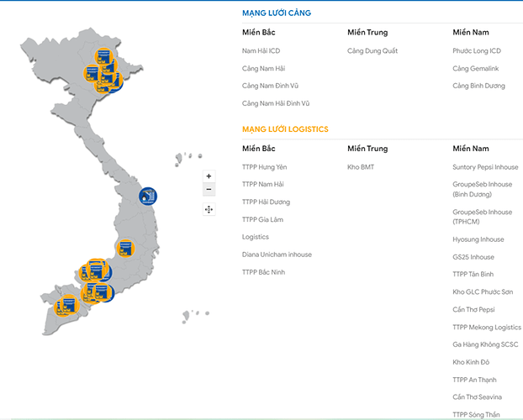The height and width of the screenshot is (420, 523).
Task: Open Cảng Dung Quất link
Action: tap(372, 51)
